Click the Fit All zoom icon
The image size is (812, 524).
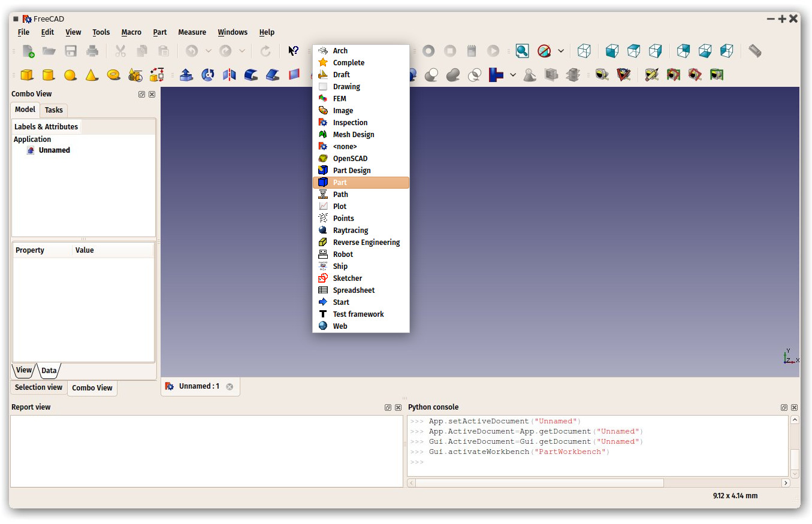(523, 51)
